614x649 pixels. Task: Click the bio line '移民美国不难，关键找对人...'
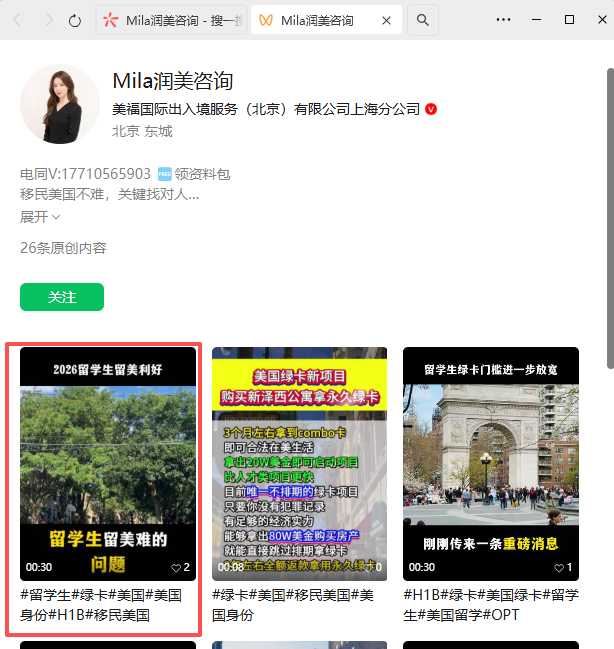(110, 194)
